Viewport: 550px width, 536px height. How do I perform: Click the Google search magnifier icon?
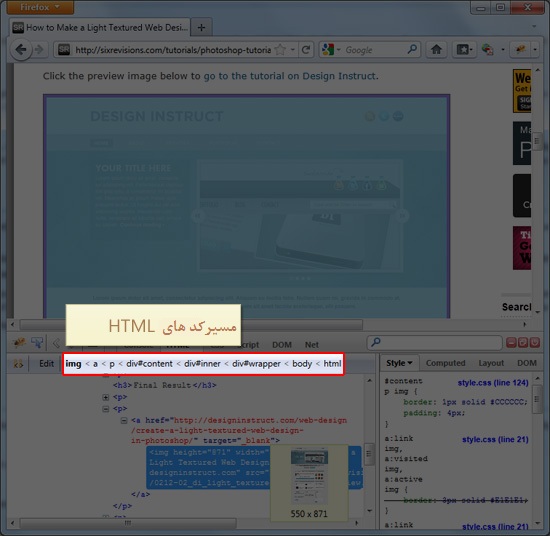coord(412,49)
